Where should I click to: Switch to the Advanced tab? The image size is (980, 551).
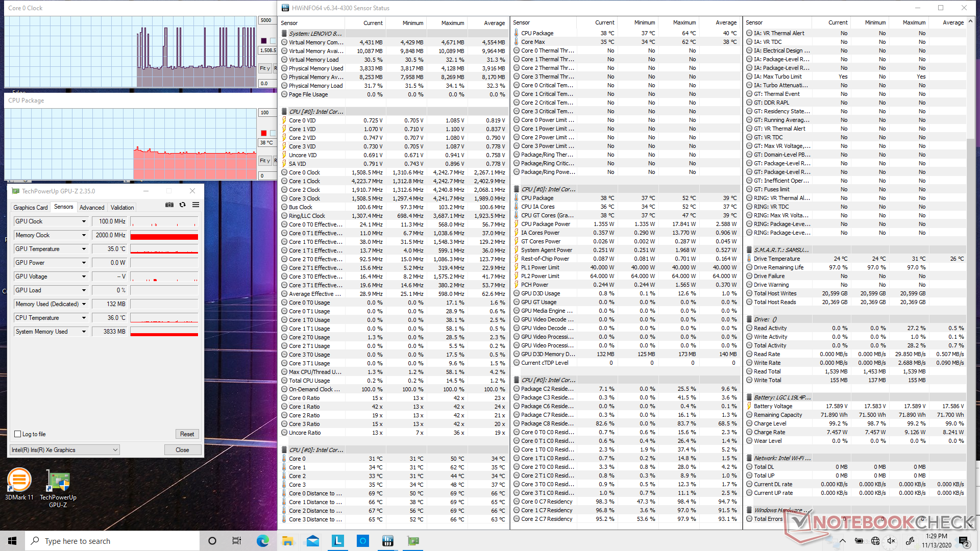[92, 208]
